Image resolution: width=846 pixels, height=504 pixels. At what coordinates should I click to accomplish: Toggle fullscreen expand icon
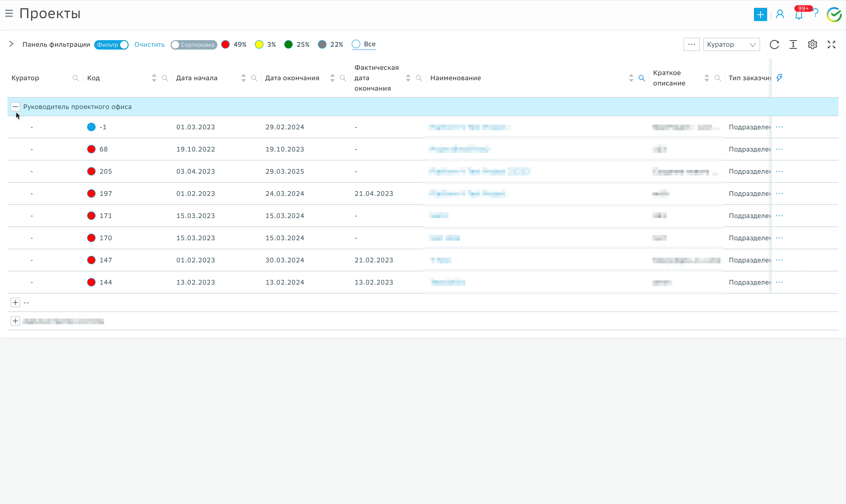831,45
